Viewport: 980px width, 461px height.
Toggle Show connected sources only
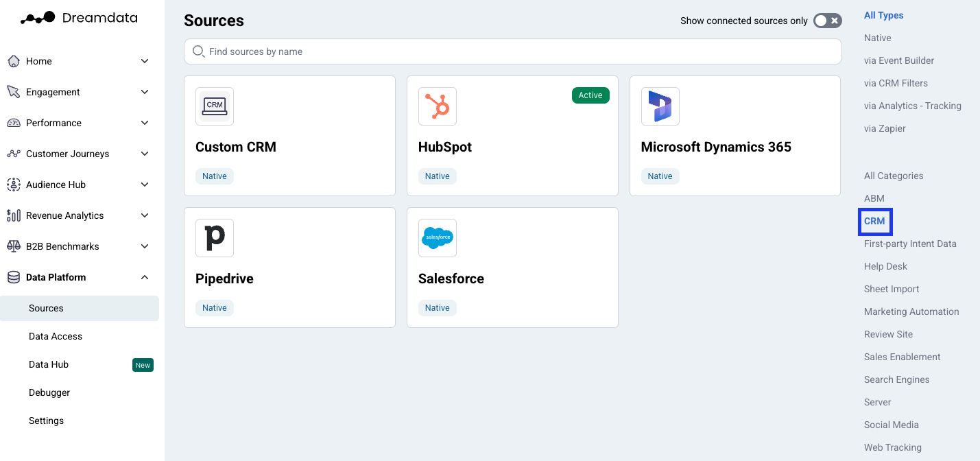pyautogui.click(x=827, y=21)
